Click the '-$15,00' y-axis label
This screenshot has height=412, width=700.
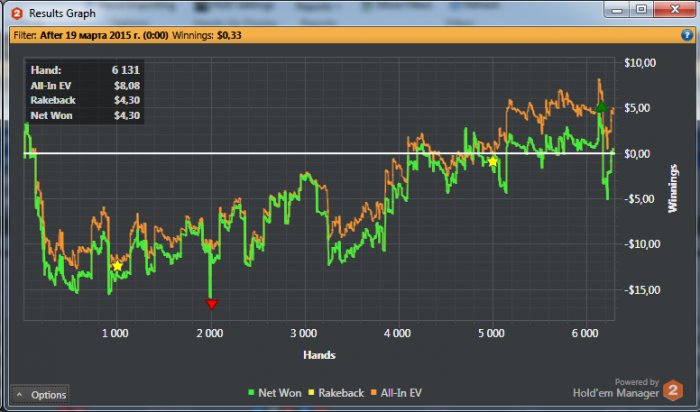tap(642, 290)
